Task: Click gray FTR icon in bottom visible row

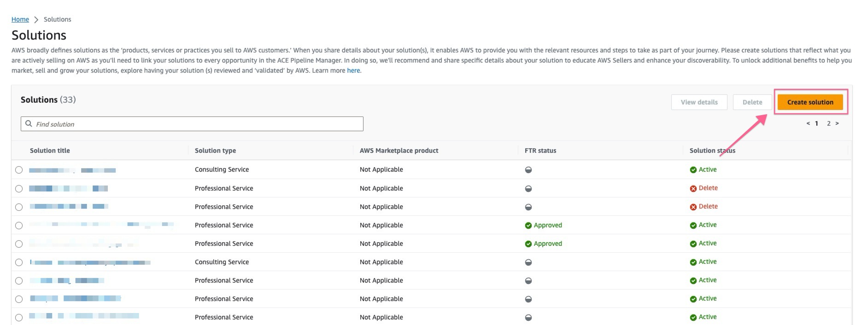Action: [528, 317]
